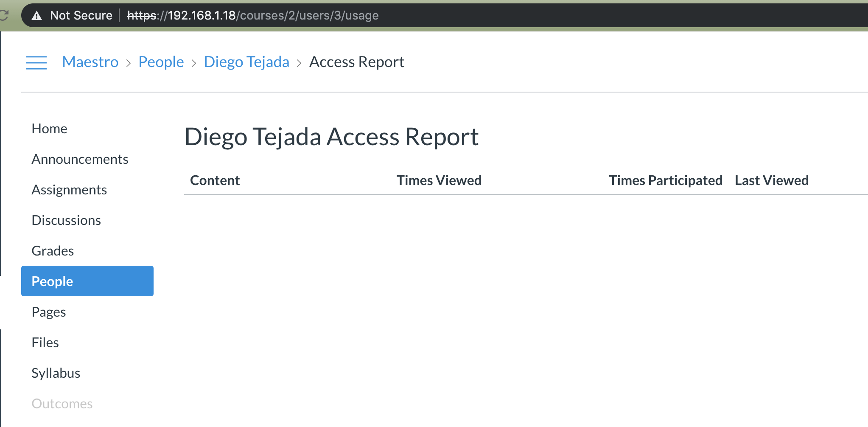Click the Not Secure warning icon
868x427 pixels.
point(37,16)
